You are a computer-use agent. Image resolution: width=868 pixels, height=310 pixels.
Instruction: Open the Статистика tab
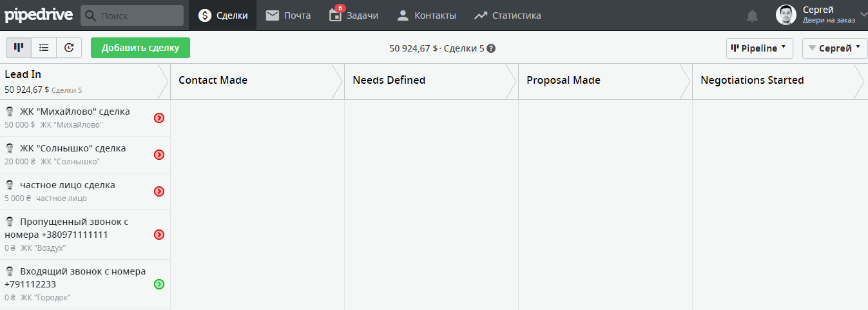point(507,15)
